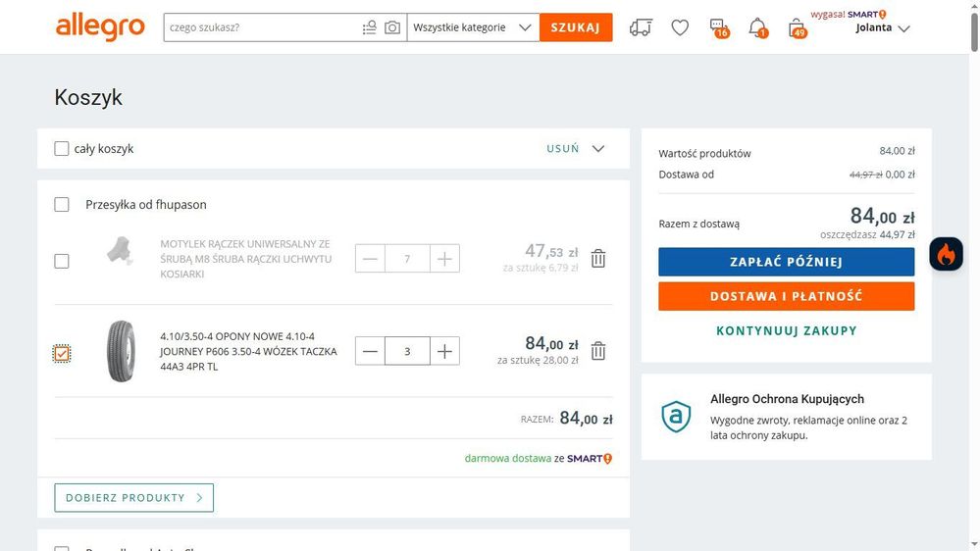Open the 'Wszystkie kategorie' dropdown
The width and height of the screenshot is (980, 551).
[472, 27]
